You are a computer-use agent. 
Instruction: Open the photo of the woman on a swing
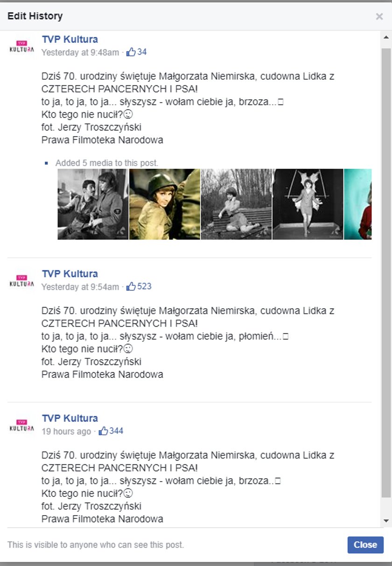308,204
